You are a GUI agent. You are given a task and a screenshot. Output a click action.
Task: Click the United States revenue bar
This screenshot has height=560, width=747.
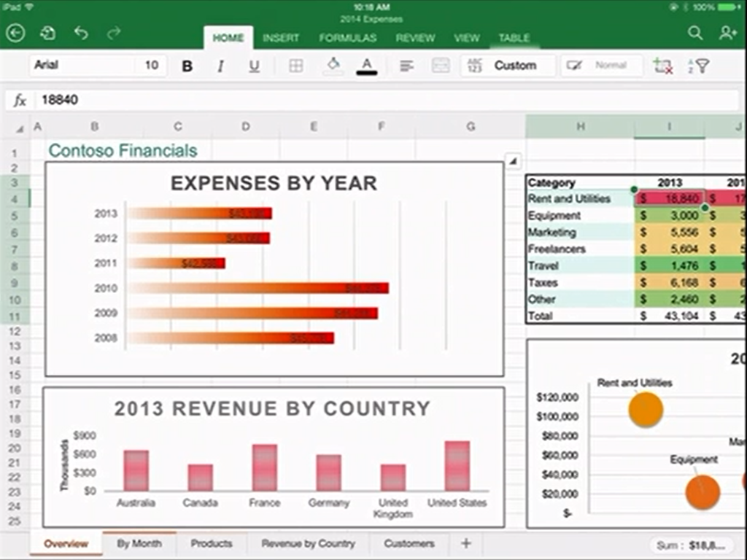pos(457,466)
